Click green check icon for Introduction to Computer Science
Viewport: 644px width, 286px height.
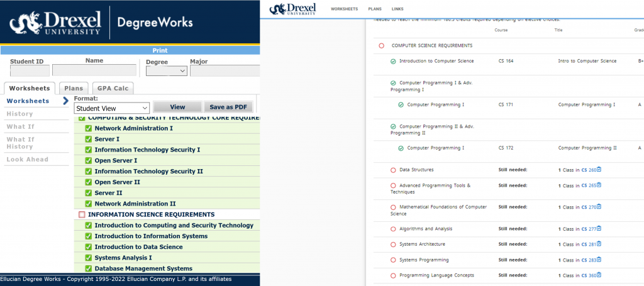[x=393, y=61]
